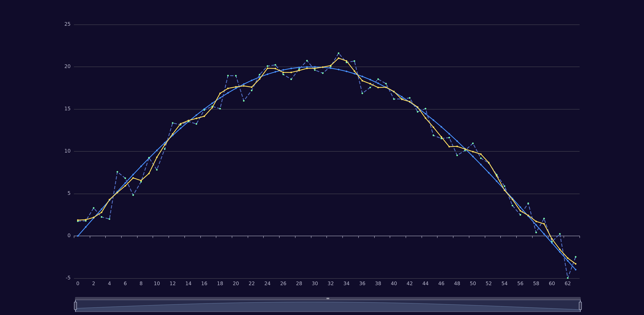The width and height of the screenshot is (644, 315).
Task: Click the left handle of zoom slider
Action: pos(76,305)
